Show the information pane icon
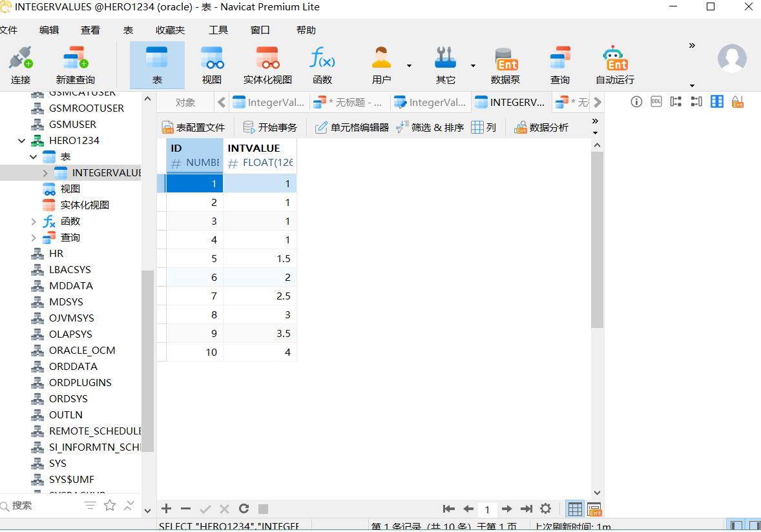 (x=636, y=102)
